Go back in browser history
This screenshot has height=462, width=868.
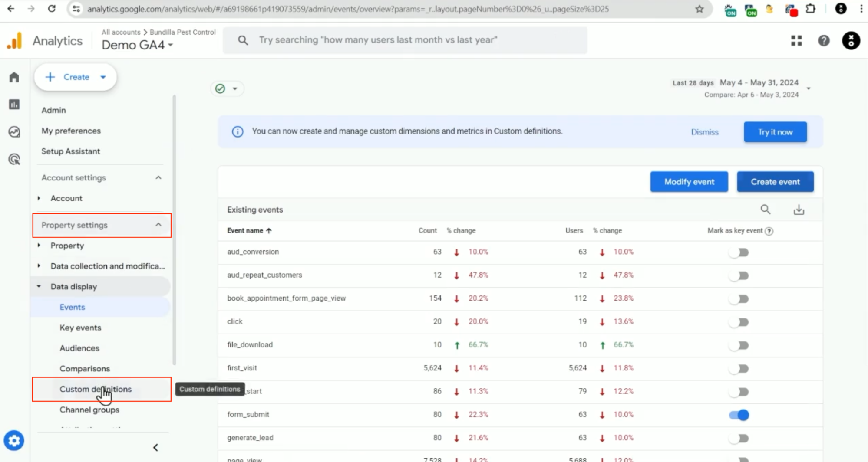[10, 9]
